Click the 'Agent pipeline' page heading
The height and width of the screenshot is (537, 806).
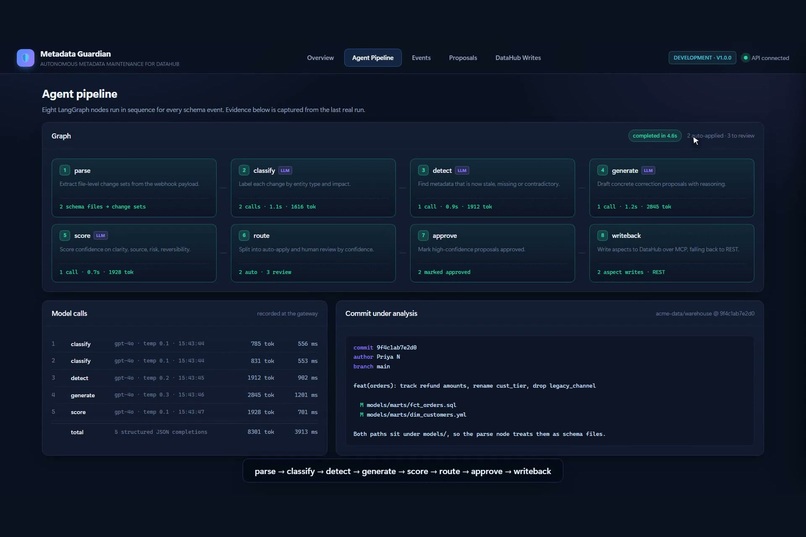click(80, 94)
